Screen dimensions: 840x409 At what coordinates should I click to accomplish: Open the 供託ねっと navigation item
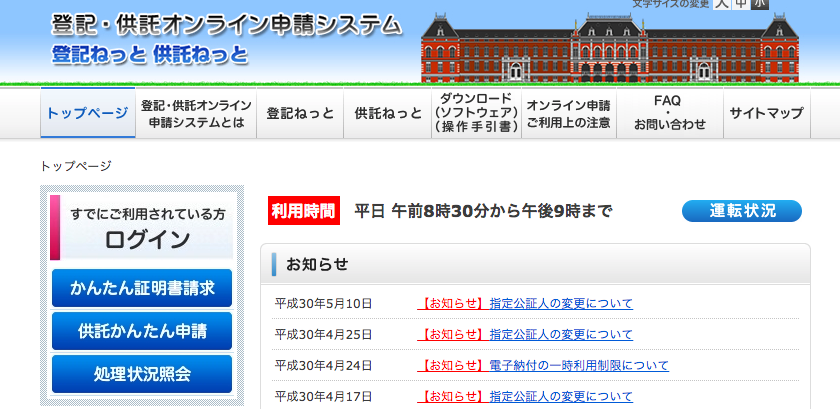388,113
